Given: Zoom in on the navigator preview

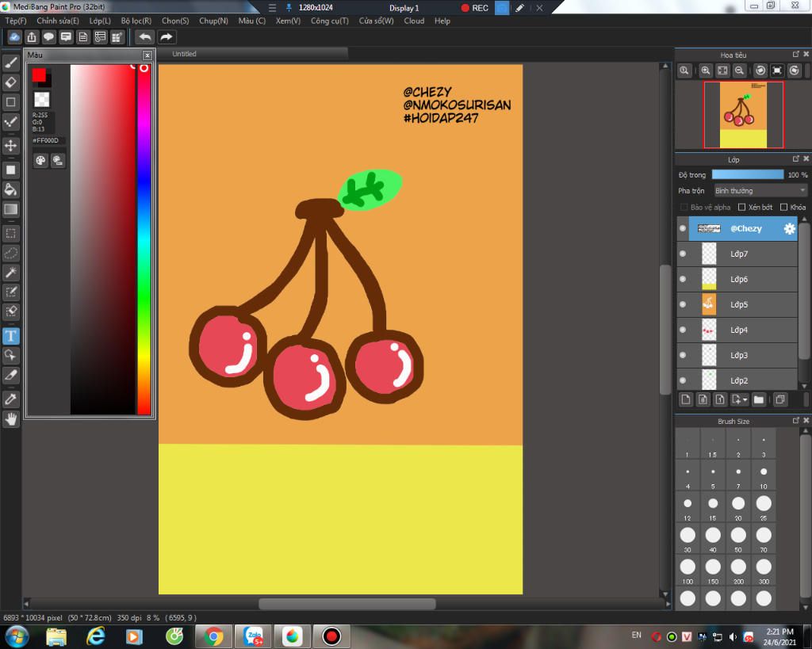Looking at the screenshot, I should click(705, 71).
